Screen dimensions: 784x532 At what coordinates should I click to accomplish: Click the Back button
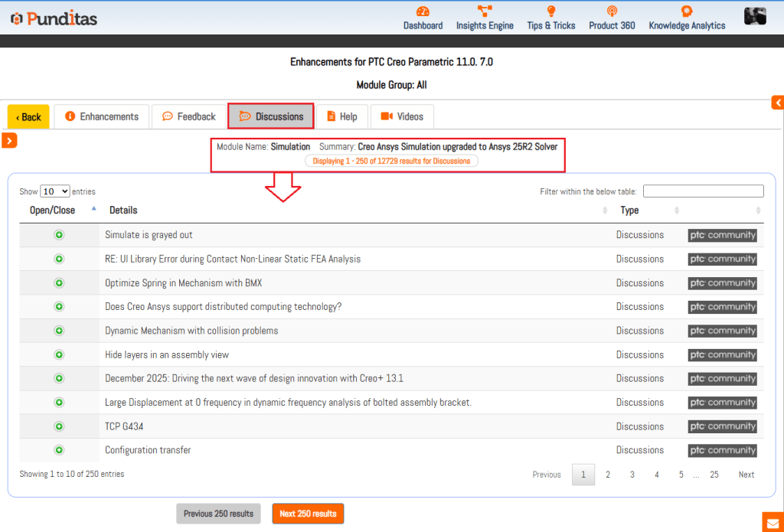(28, 117)
